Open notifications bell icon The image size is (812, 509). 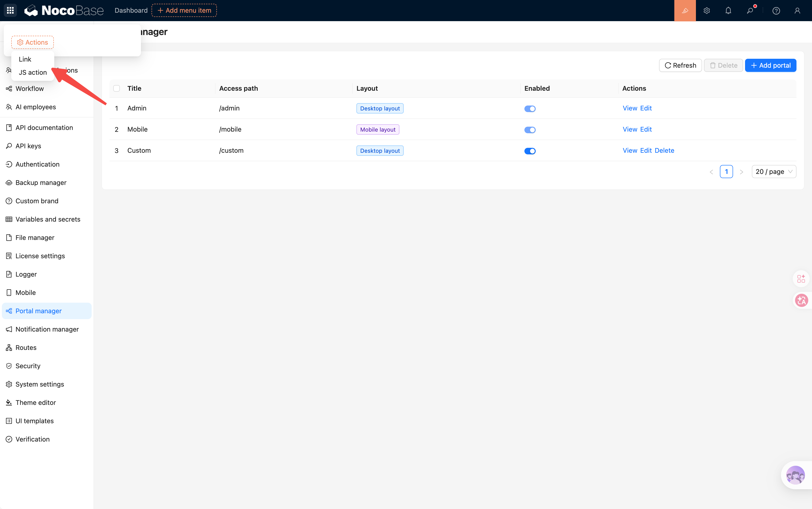pos(728,10)
